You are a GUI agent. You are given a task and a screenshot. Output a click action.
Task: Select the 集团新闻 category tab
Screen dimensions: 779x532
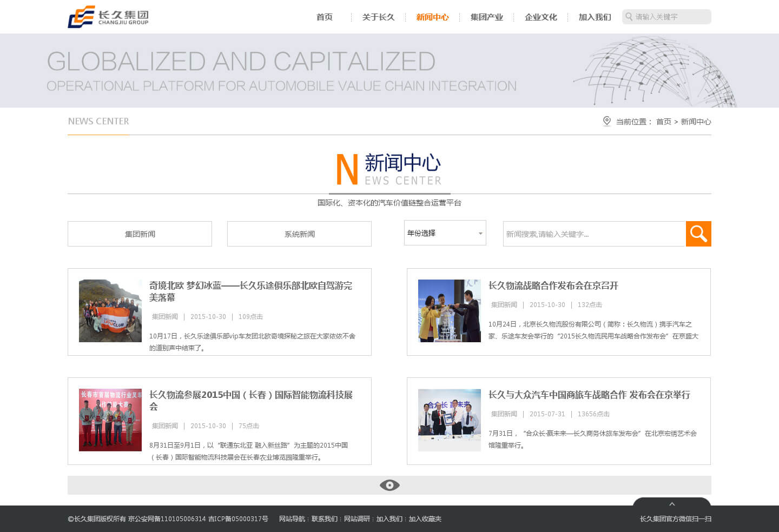click(140, 234)
